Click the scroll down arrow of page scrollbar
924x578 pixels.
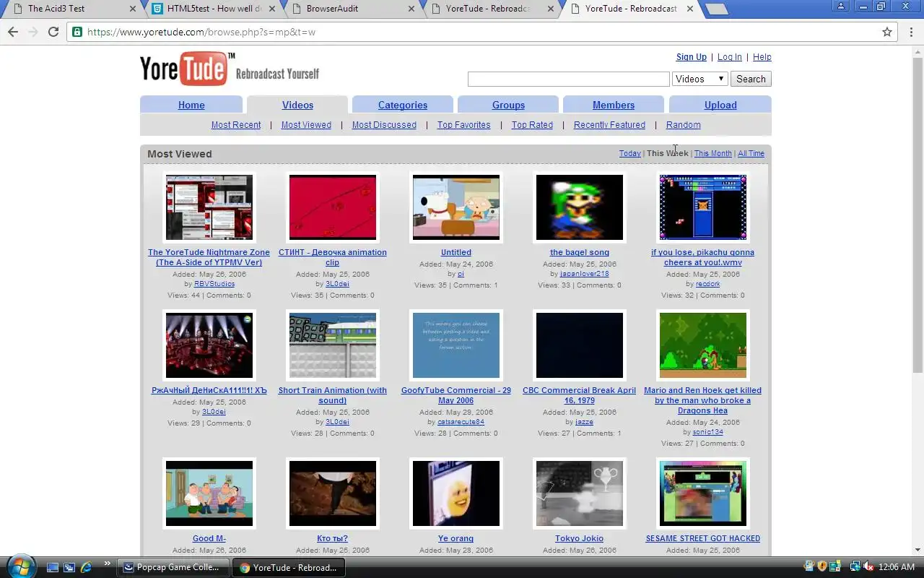918,549
